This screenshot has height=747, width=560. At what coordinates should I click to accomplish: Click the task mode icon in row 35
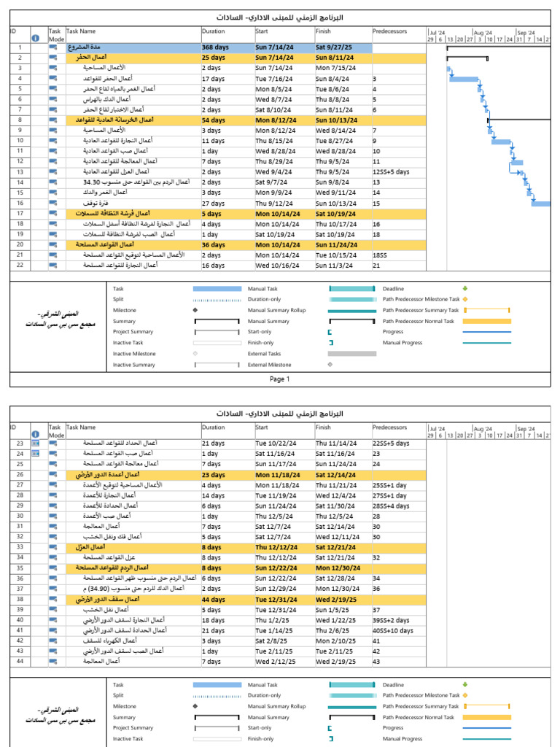[52, 568]
